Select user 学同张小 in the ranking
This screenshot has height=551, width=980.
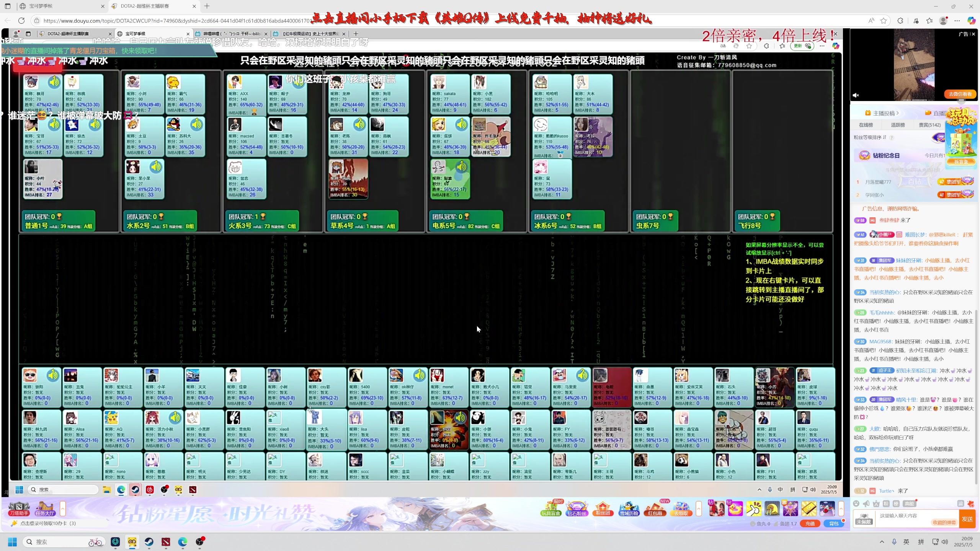[874, 195]
